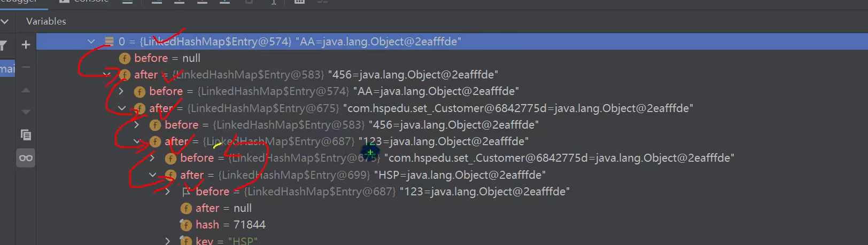Click the chevron left of Variables header
The image size is (868, 245).
pyautogui.click(x=5, y=21)
